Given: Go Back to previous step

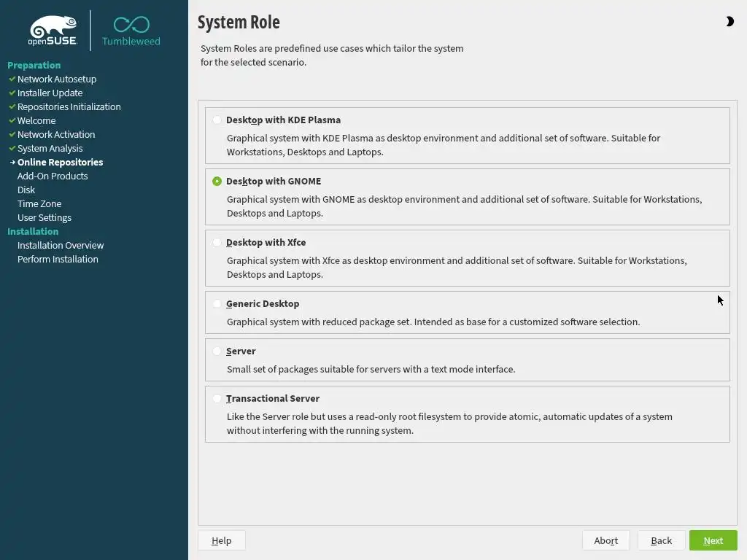Looking at the screenshot, I should coord(661,540).
